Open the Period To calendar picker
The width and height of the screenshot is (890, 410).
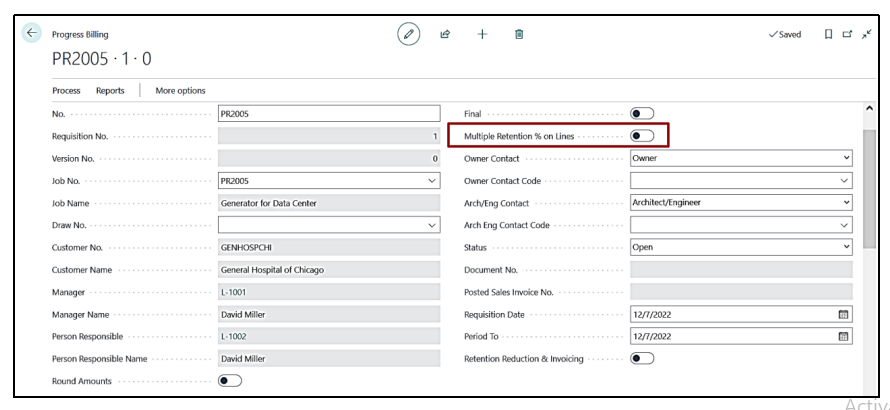coord(844,336)
